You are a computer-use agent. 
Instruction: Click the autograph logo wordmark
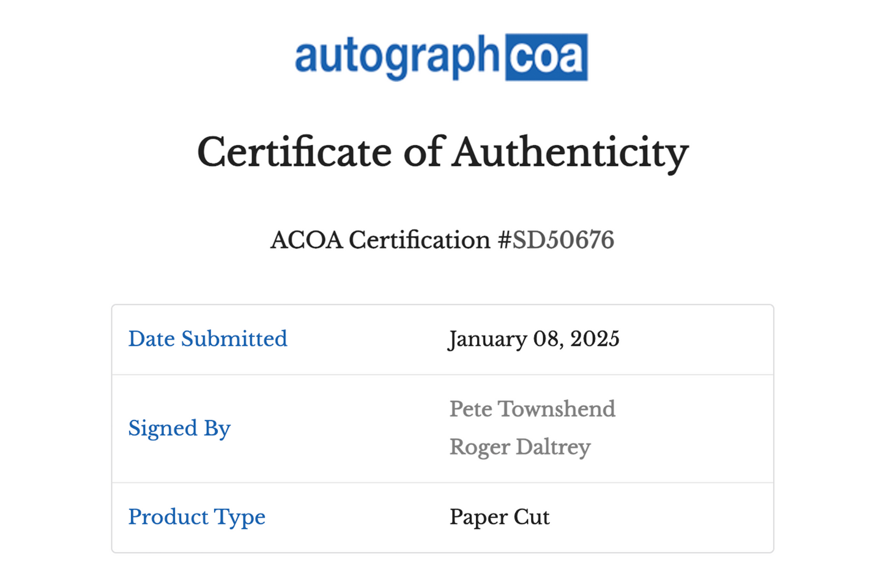coord(397,57)
